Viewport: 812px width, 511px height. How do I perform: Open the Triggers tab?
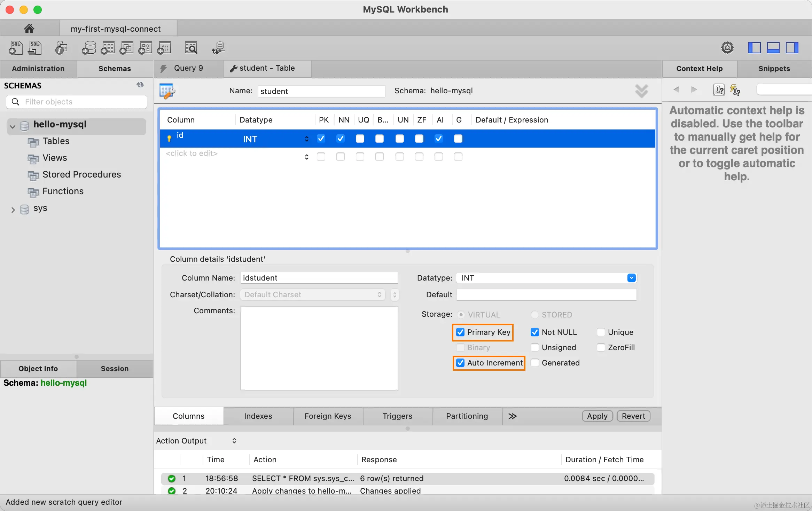pos(398,416)
